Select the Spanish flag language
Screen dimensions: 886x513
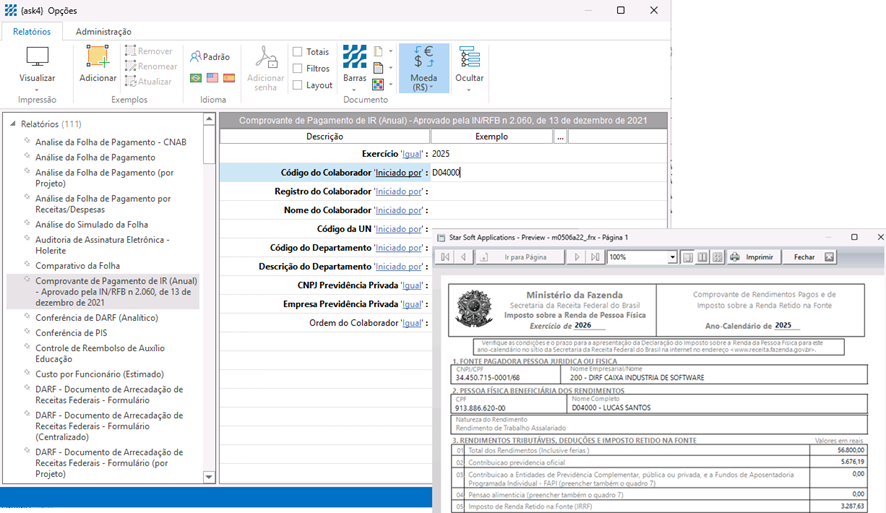click(x=228, y=77)
